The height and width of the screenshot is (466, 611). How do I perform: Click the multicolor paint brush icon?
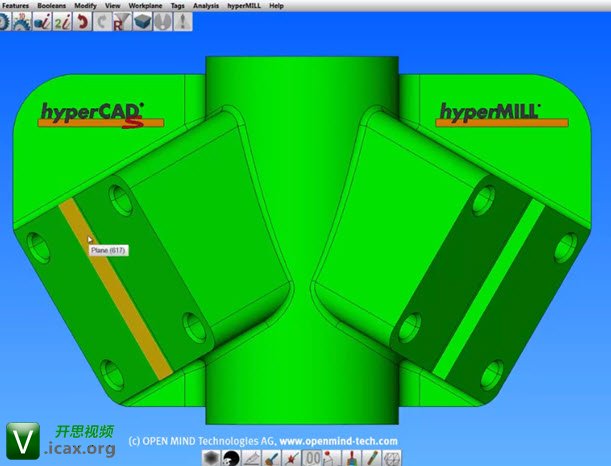pyautogui.click(x=352, y=458)
